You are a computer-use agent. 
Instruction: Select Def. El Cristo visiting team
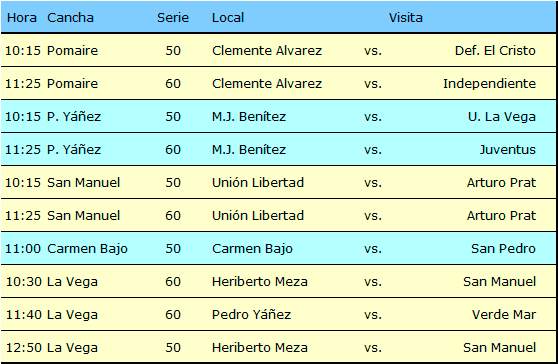pyautogui.click(x=495, y=51)
